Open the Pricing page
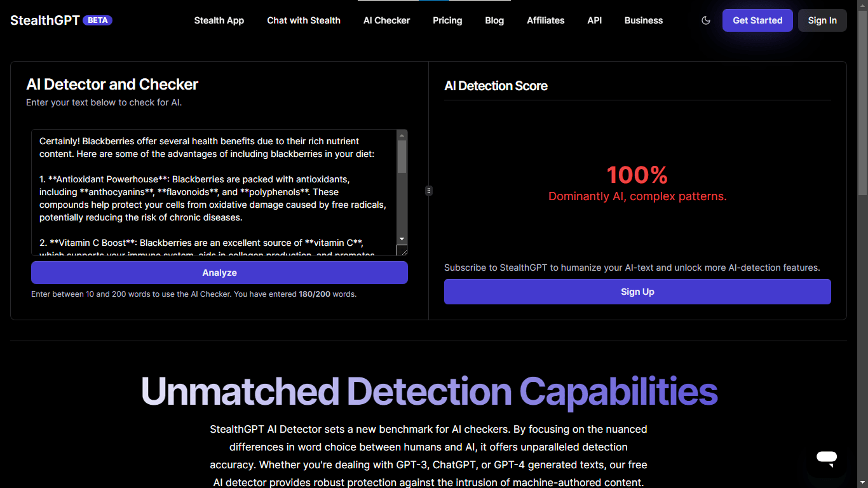This screenshot has height=488, width=868. 447,20
